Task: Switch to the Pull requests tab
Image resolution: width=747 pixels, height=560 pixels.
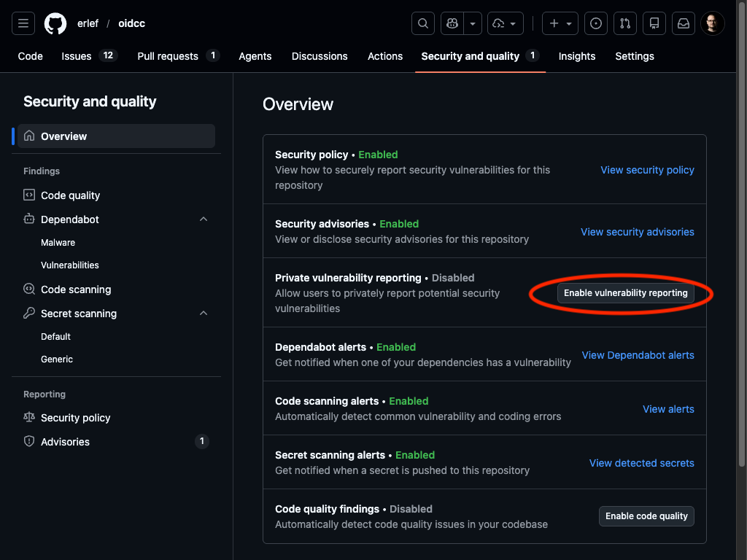Action: tap(178, 56)
